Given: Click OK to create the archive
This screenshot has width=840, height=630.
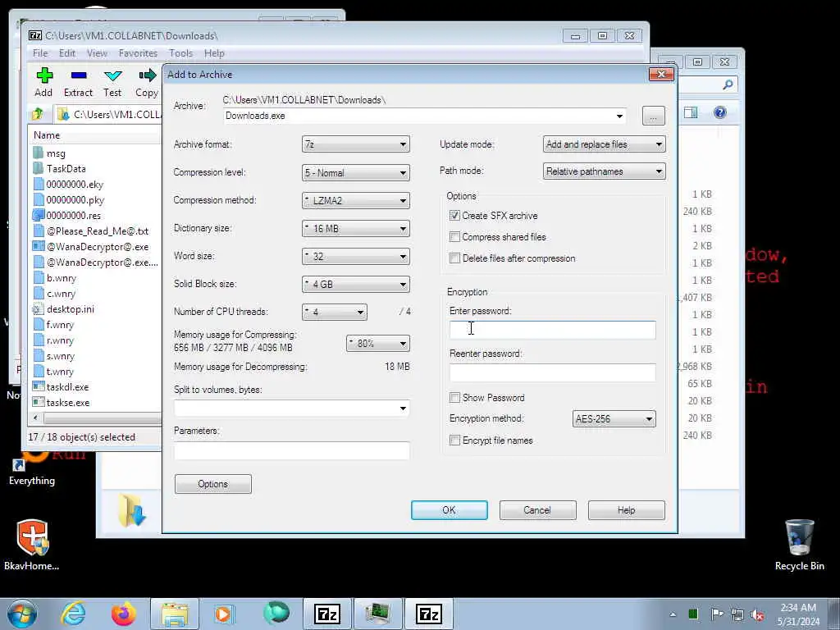Looking at the screenshot, I should (450, 510).
